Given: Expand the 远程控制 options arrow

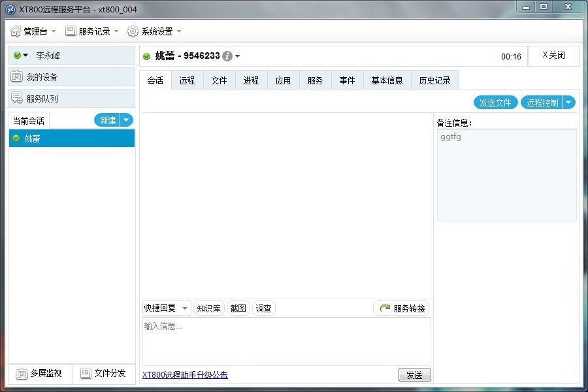Looking at the screenshot, I should (569, 103).
